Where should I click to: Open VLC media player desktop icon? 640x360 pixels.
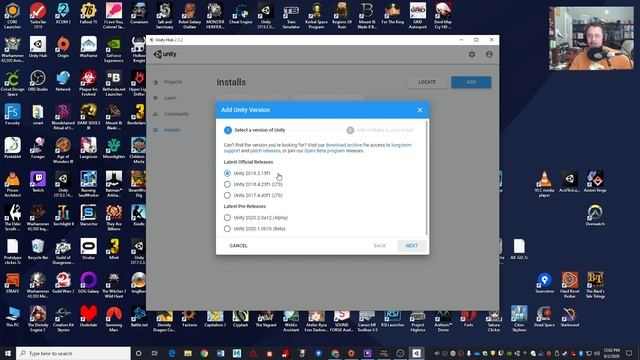(x=544, y=184)
